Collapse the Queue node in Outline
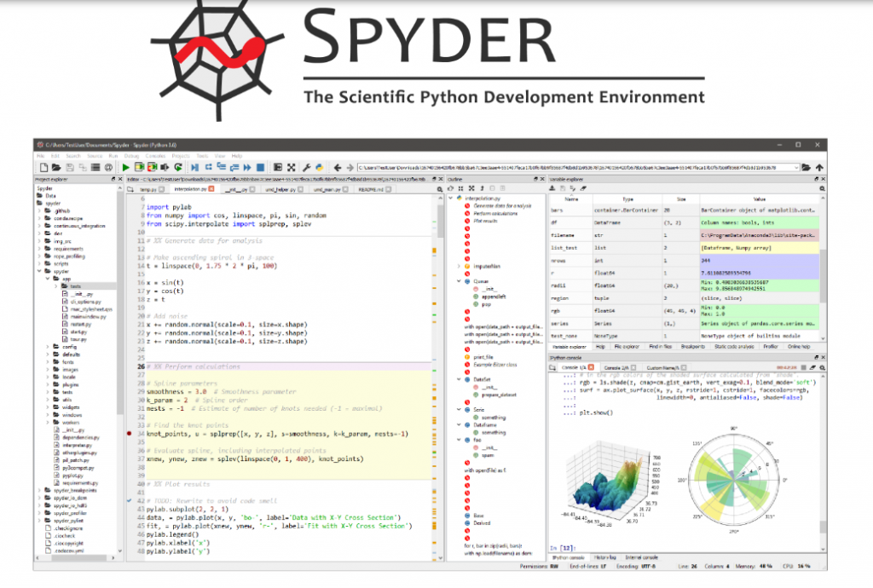This screenshot has height=588, width=873. coord(458,280)
